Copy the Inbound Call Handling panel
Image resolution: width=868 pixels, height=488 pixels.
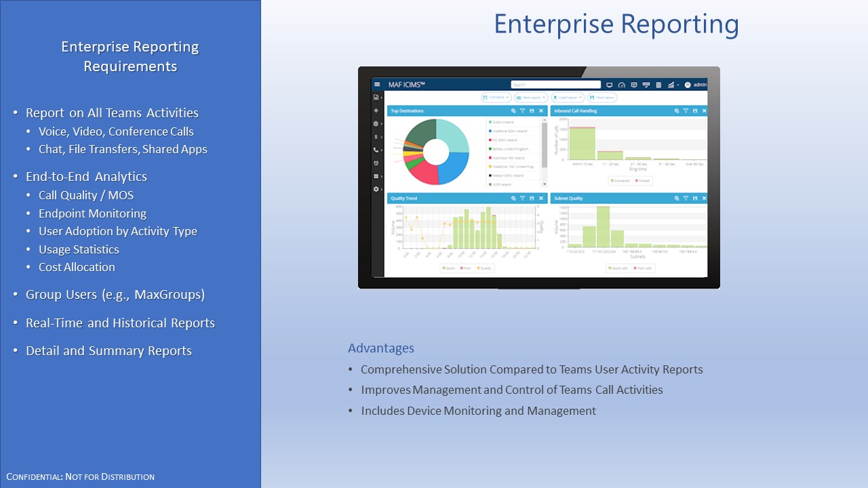677,110
